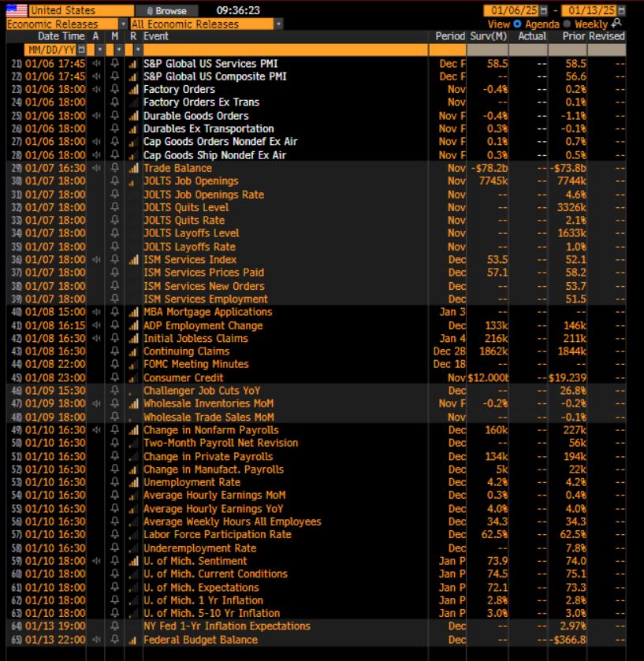Click relevance bars icon for MBA Mortgage Applications
The width and height of the screenshot is (644, 661).
pyautogui.click(x=133, y=312)
